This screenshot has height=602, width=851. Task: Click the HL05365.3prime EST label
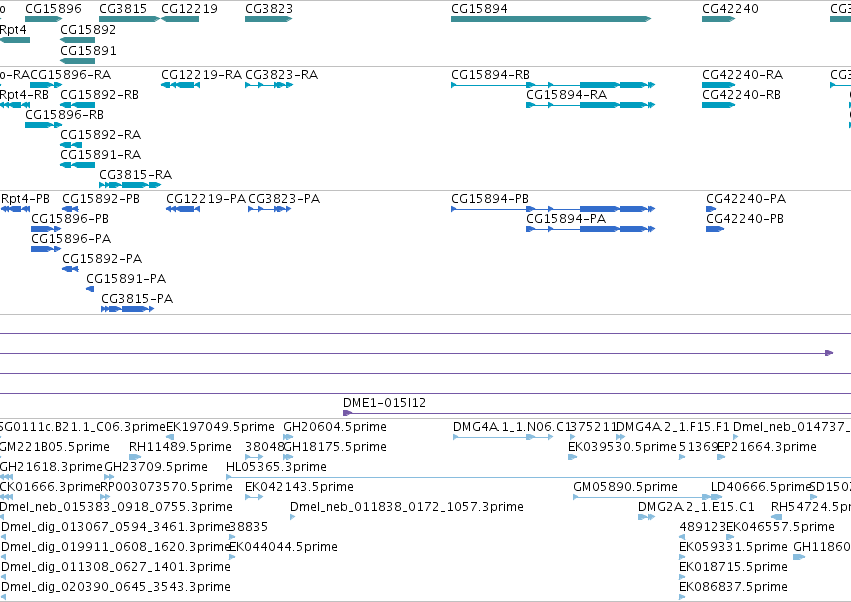(276, 467)
